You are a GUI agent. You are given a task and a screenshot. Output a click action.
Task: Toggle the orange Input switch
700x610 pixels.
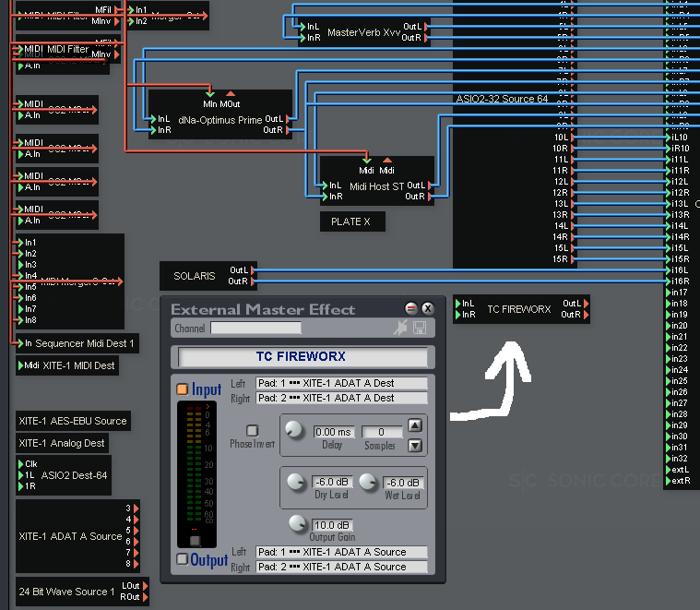[182, 389]
